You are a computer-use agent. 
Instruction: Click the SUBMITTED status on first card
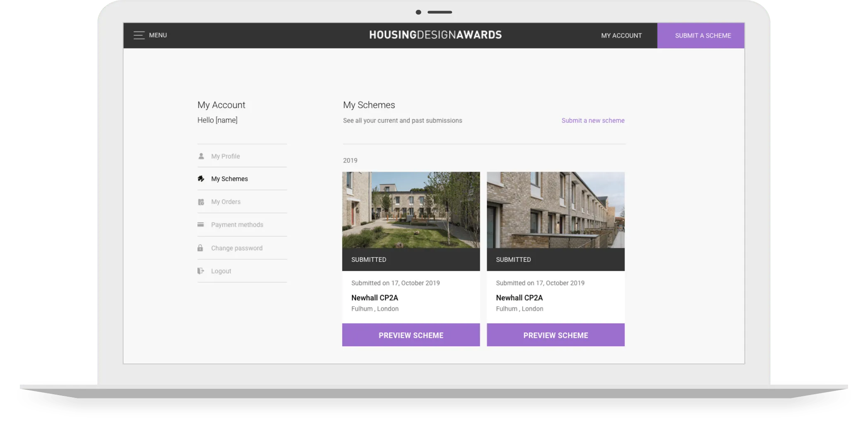click(369, 259)
